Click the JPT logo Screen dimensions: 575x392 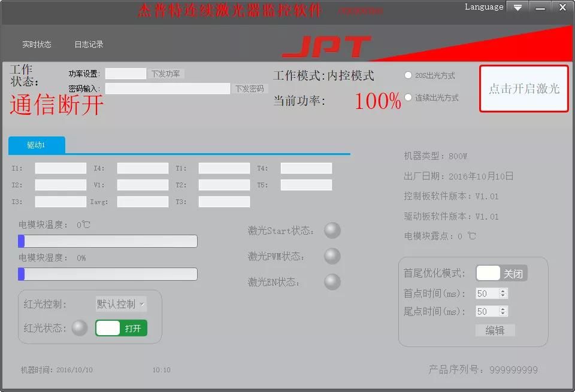coord(327,47)
